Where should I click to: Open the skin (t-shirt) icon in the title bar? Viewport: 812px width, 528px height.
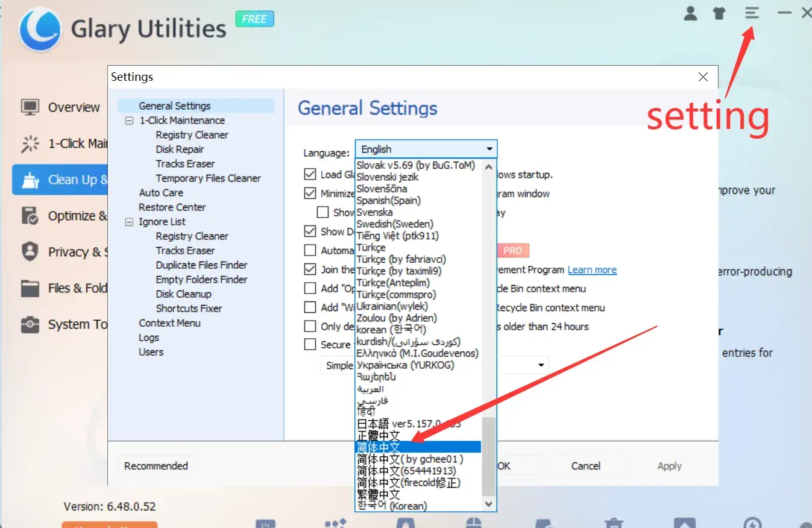click(719, 13)
